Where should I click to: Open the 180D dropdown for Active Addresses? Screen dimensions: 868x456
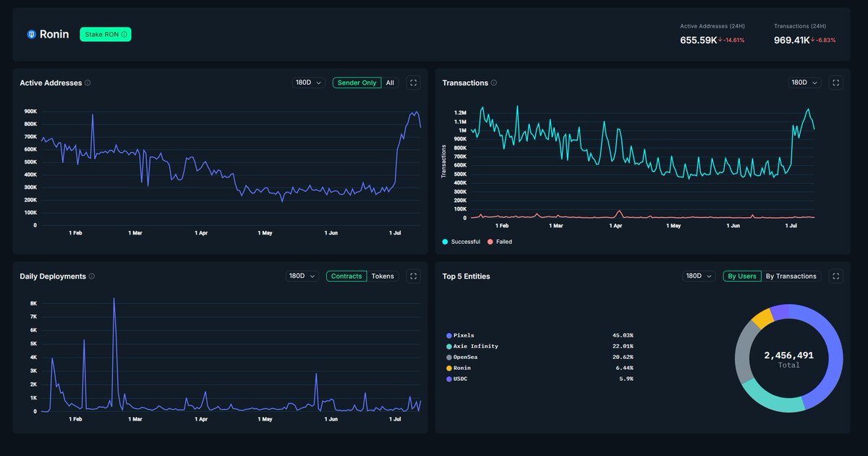[x=309, y=83]
